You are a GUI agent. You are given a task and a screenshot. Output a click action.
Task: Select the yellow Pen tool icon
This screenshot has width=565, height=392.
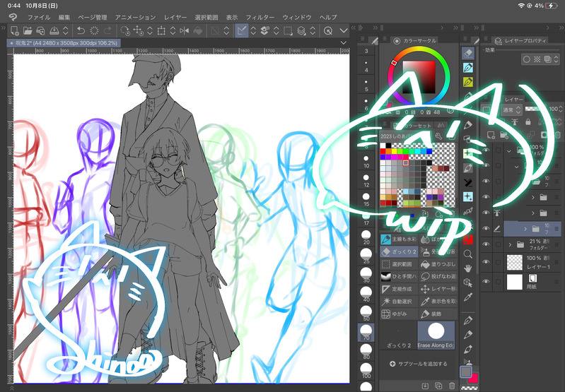[467, 82]
